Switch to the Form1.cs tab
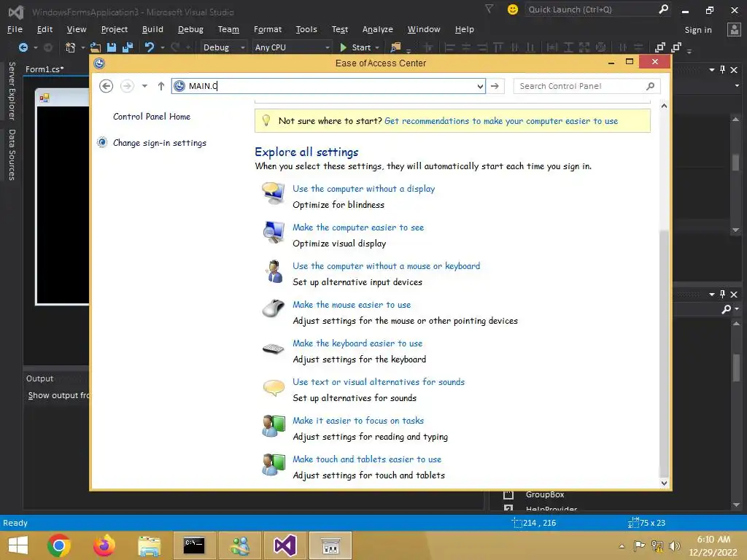Image resolution: width=747 pixels, height=560 pixels. [44, 69]
